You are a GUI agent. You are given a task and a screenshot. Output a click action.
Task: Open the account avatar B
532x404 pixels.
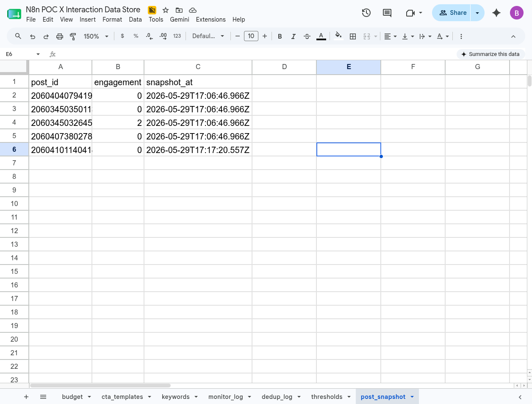tap(517, 13)
